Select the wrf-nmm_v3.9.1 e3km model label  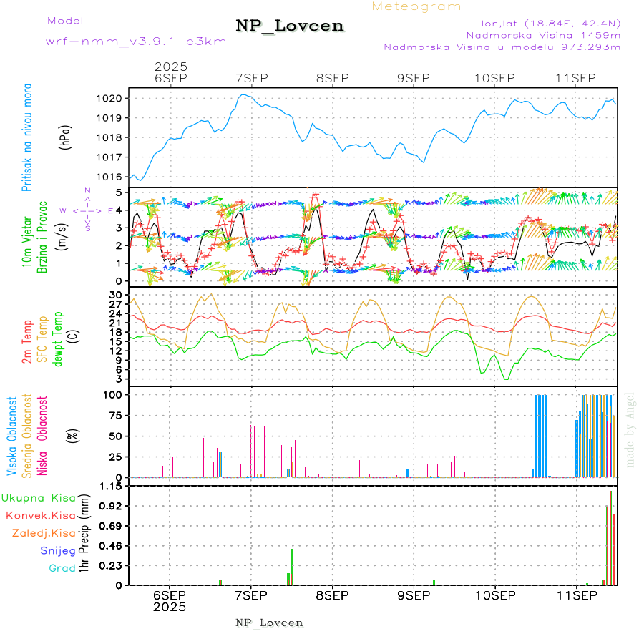(x=135, y=42)
